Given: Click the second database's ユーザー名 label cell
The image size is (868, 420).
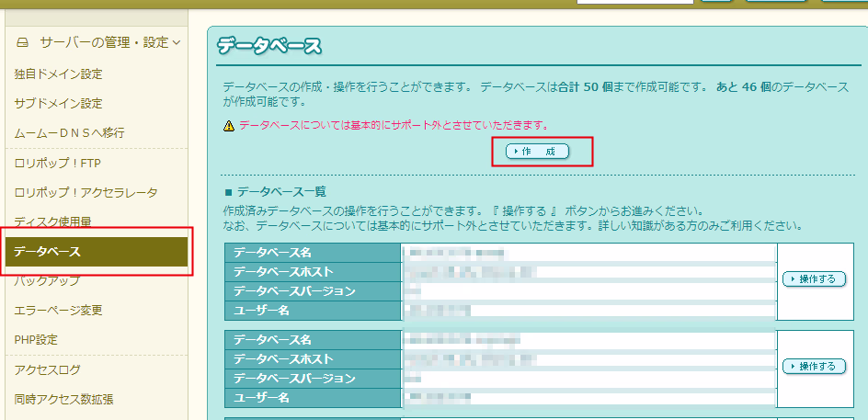Looking at the screenshot, I should (313, 398).
